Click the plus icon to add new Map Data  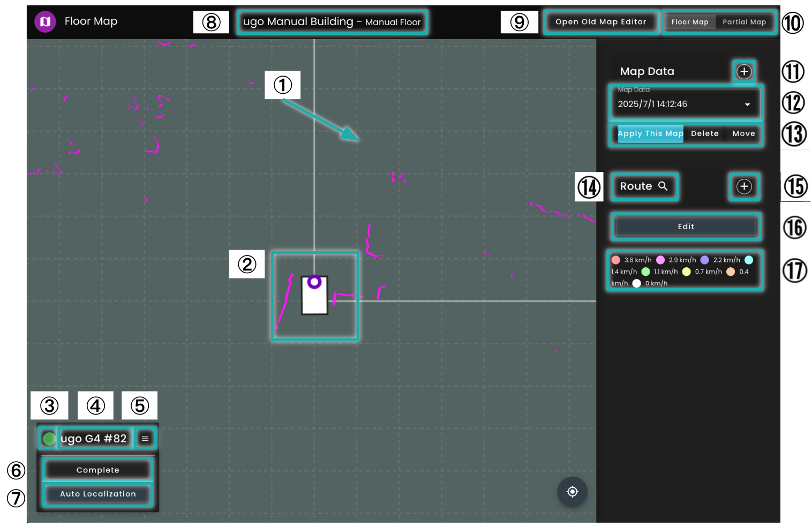(x=744, y=71)
